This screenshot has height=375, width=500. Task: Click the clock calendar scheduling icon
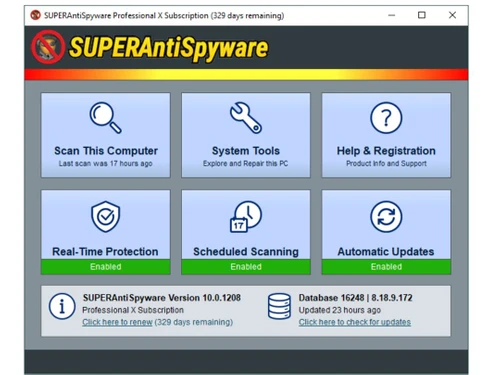click(x=246, y=217)
